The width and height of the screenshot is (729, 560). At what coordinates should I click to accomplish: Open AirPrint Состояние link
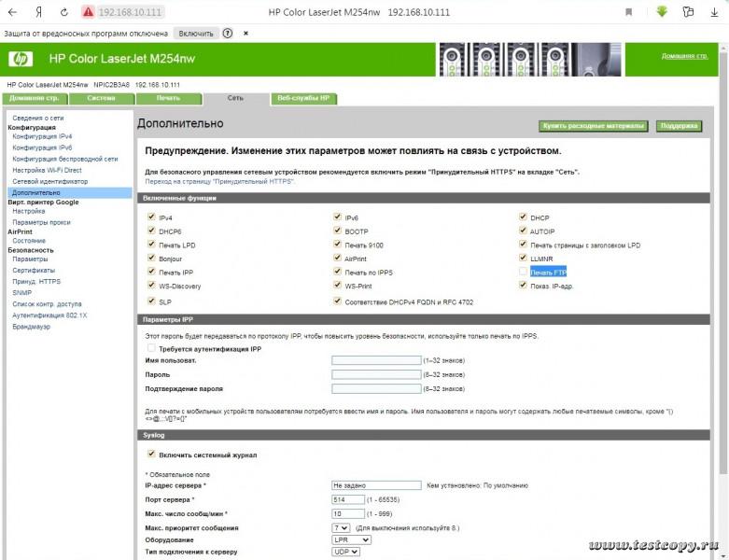pyautogui.click(x=29, y=241)
